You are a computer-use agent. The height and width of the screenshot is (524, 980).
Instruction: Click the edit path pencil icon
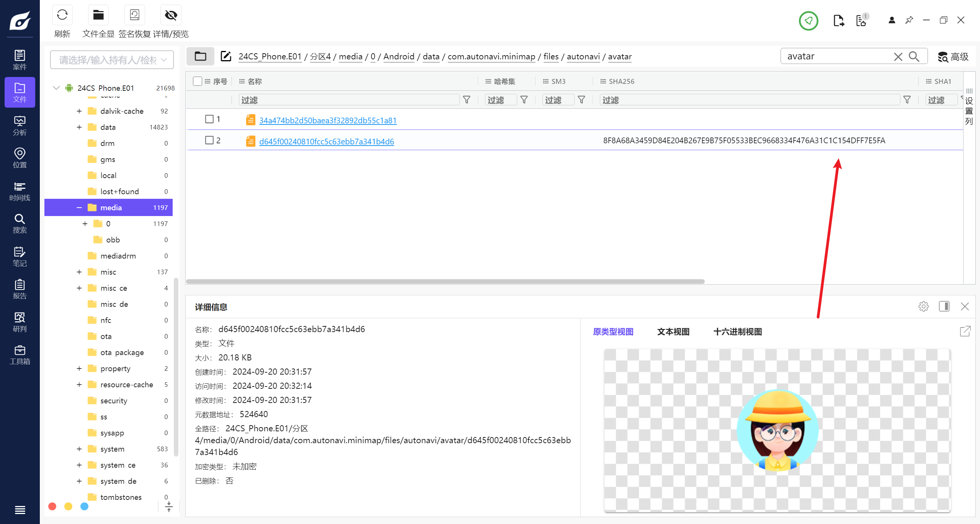(226, 56)
